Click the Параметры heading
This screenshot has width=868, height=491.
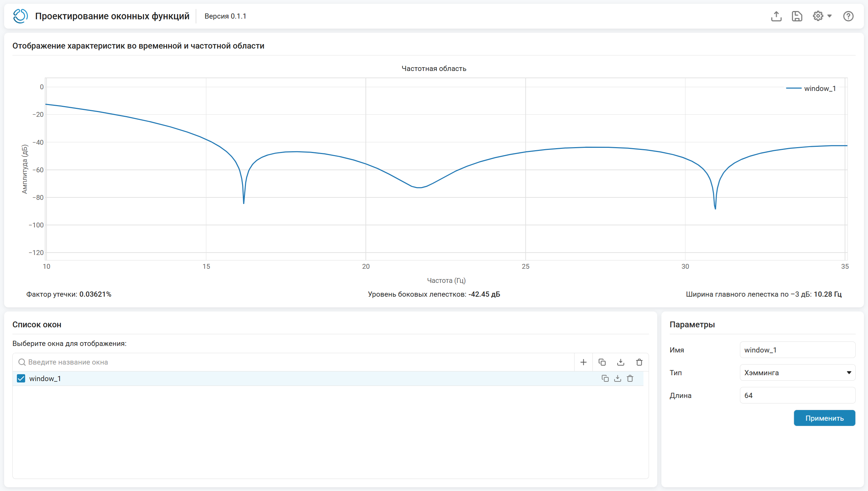[x=692, y=325]
